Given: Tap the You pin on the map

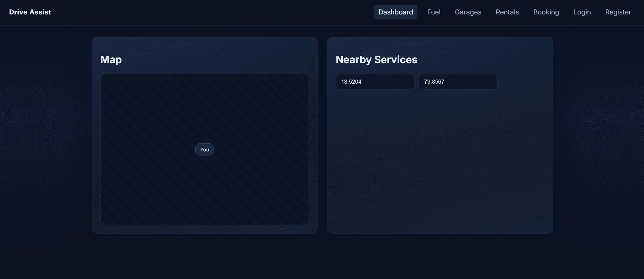Looking at the screenshot, I should pos(204,149).
